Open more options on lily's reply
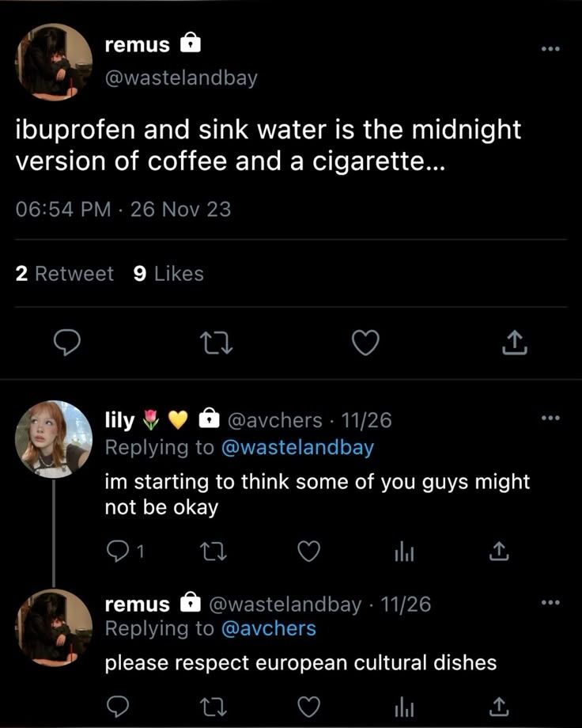582x728 pixels. coord(550,419)
